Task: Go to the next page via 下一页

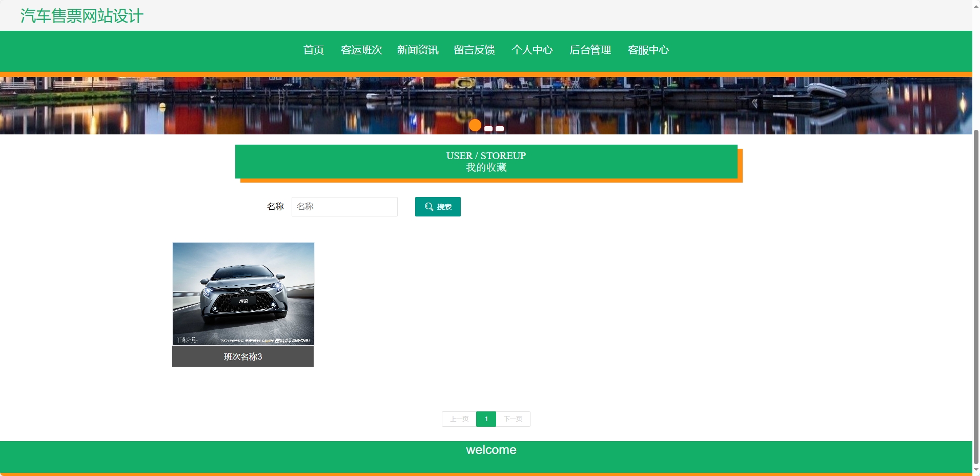Action: (x=514, y=419)
